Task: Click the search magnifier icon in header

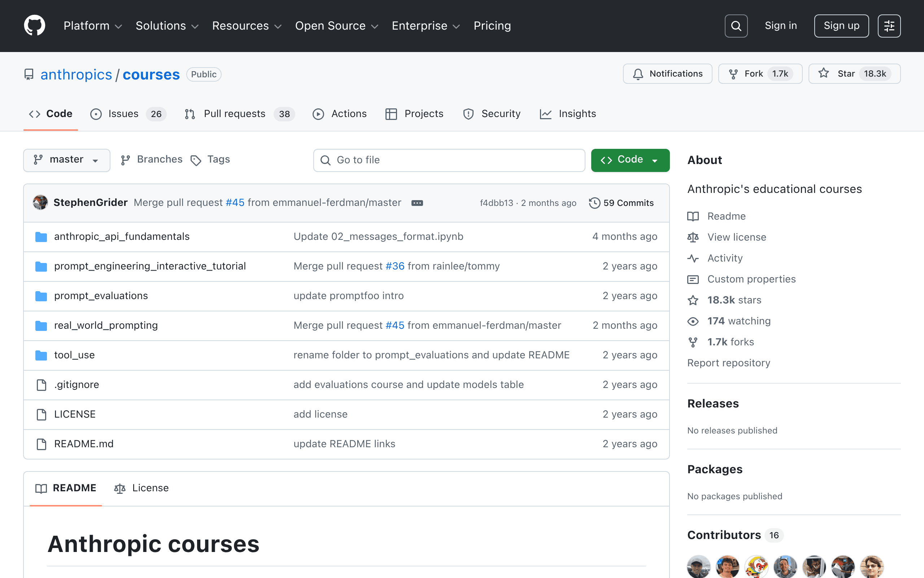Action: tap(736, 26)
